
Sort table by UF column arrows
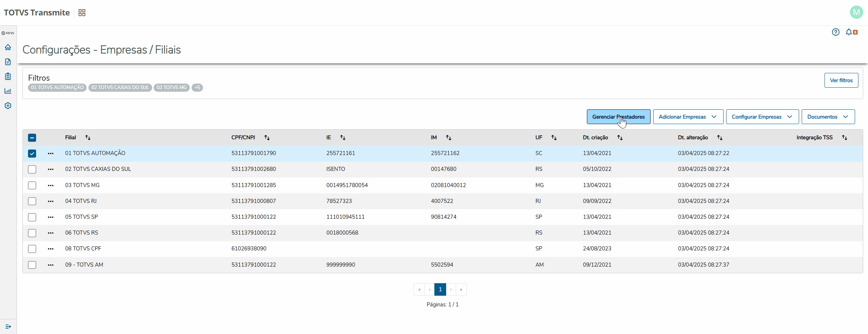pyautogui.click(x=554, y=137)
